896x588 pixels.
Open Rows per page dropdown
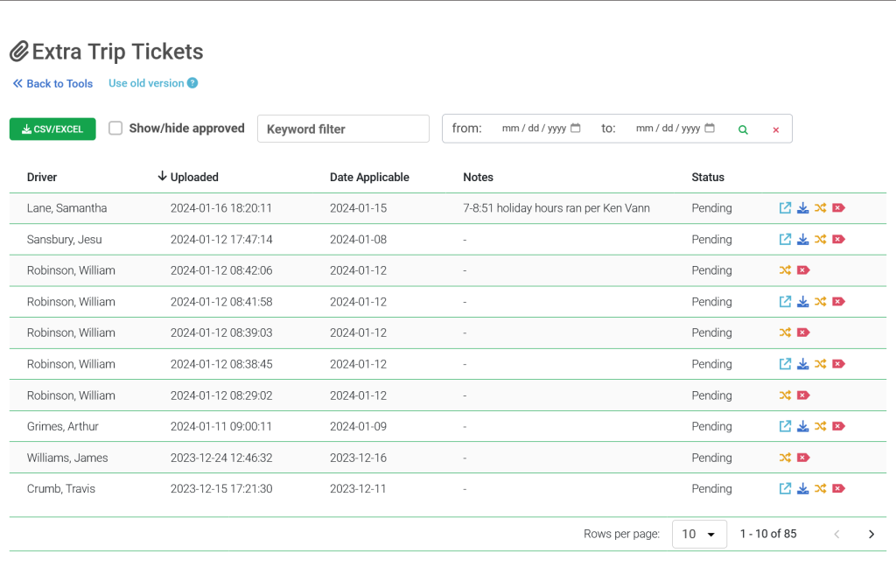pos(698,534)
